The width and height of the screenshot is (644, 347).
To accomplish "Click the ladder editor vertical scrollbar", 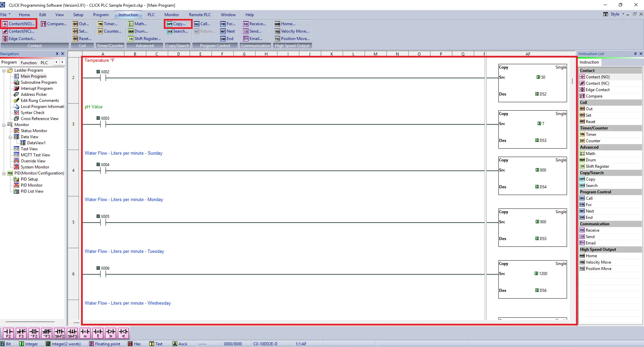I will coord(572,81).
